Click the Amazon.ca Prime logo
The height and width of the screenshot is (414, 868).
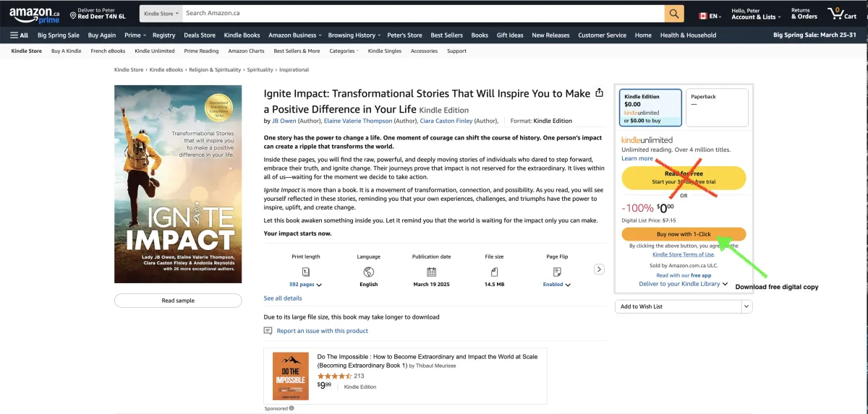[x=35, y=14]
